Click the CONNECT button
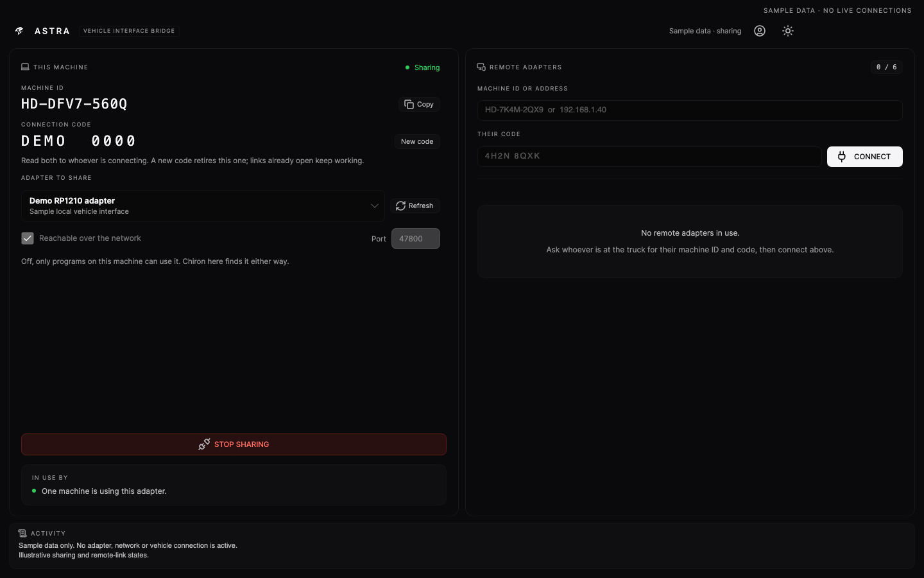The image size is (924, 578). tap(865, 157)
